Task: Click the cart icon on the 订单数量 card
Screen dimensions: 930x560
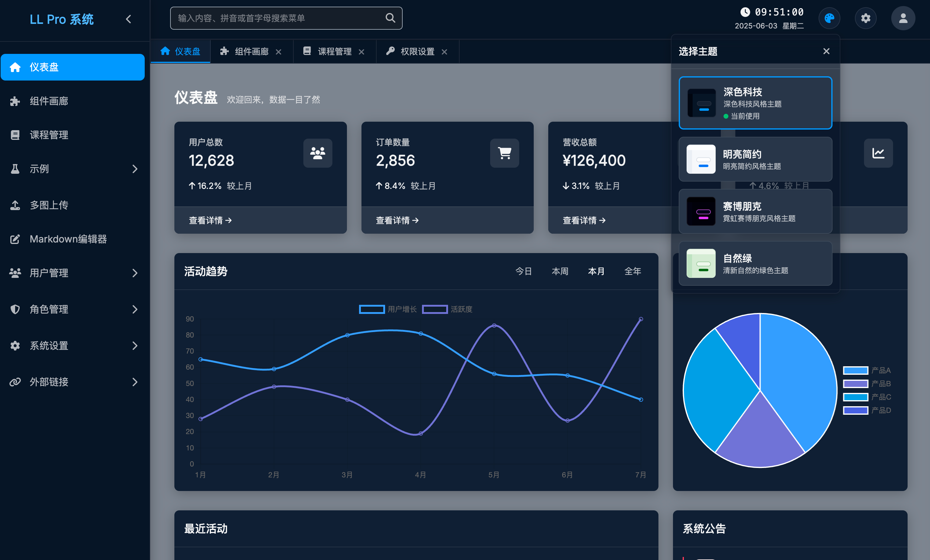Action: click(504, 153)
